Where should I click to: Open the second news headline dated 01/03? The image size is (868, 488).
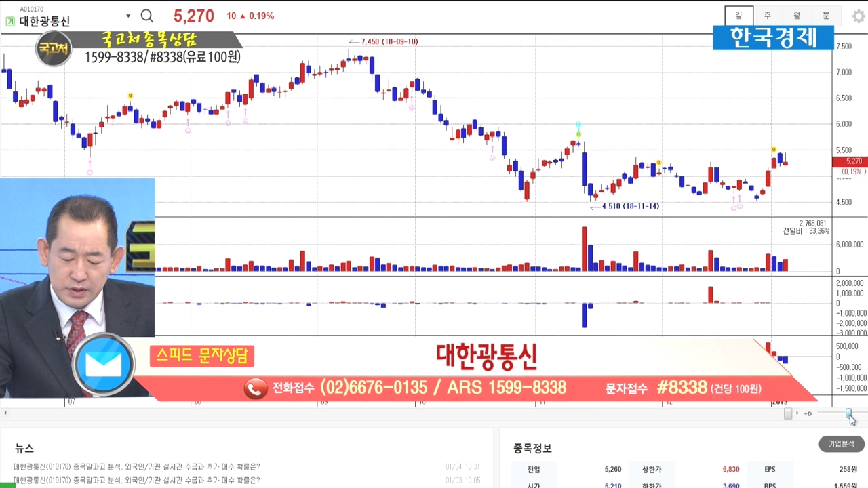137,481
